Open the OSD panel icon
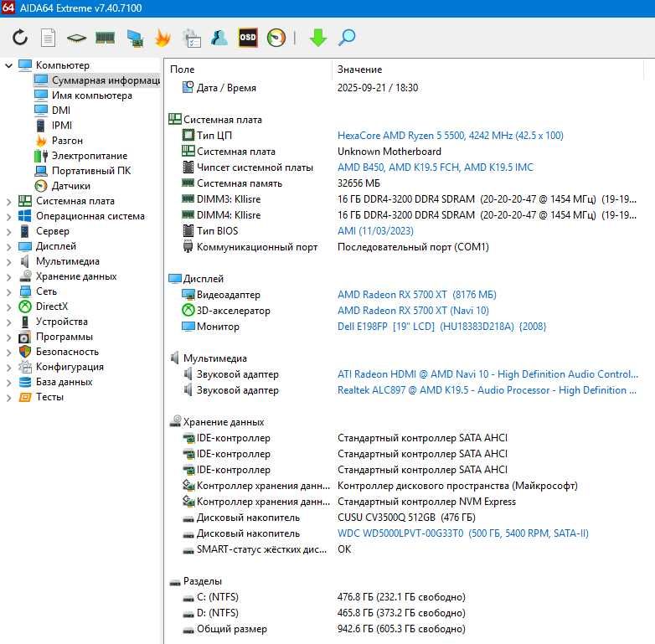The width and height of the screenshot is (655, 644). pyautogui.click(x=248, y=38)
